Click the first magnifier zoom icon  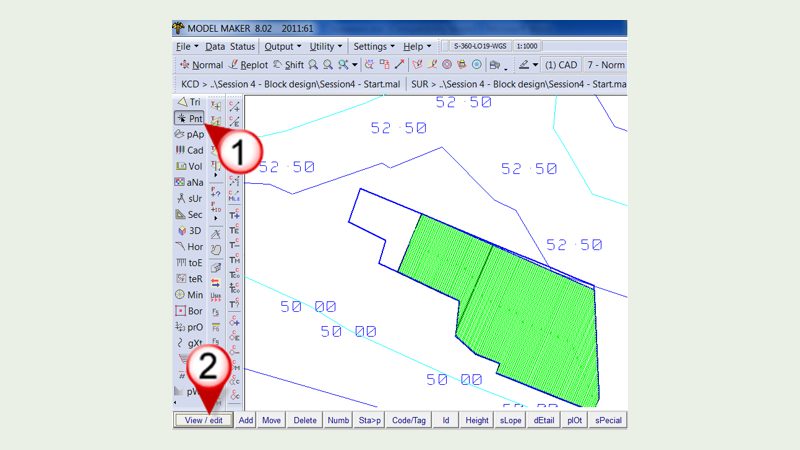tap(313, 65)
